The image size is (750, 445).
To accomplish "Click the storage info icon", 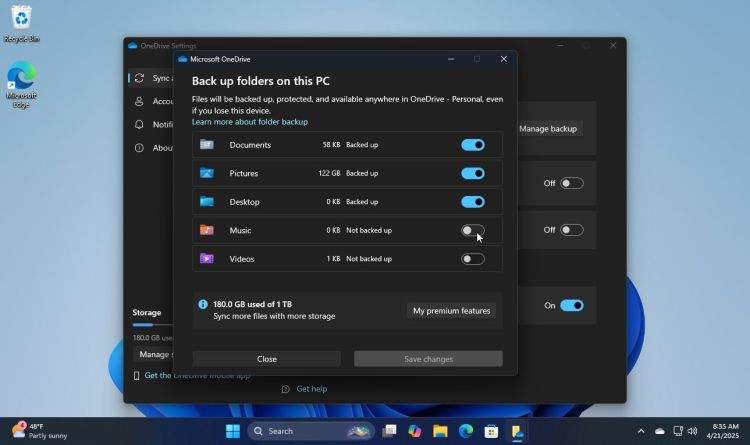I will (203, 304).
